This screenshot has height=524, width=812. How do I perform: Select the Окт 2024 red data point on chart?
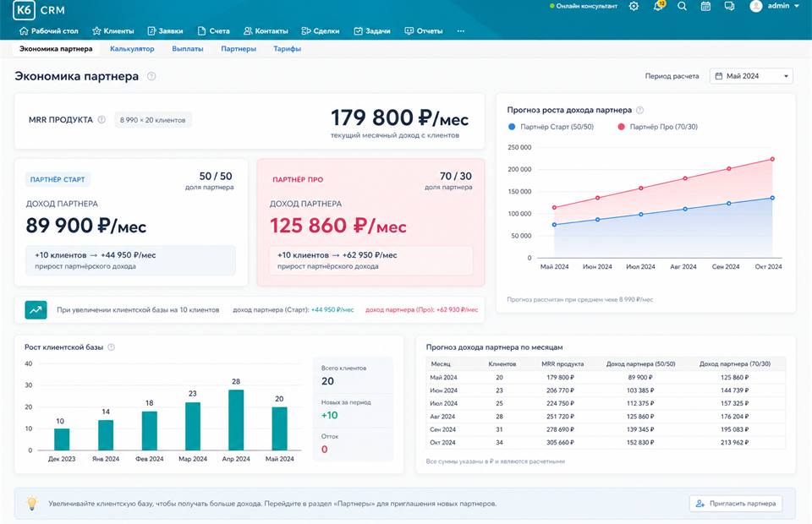tap(772, 160)
